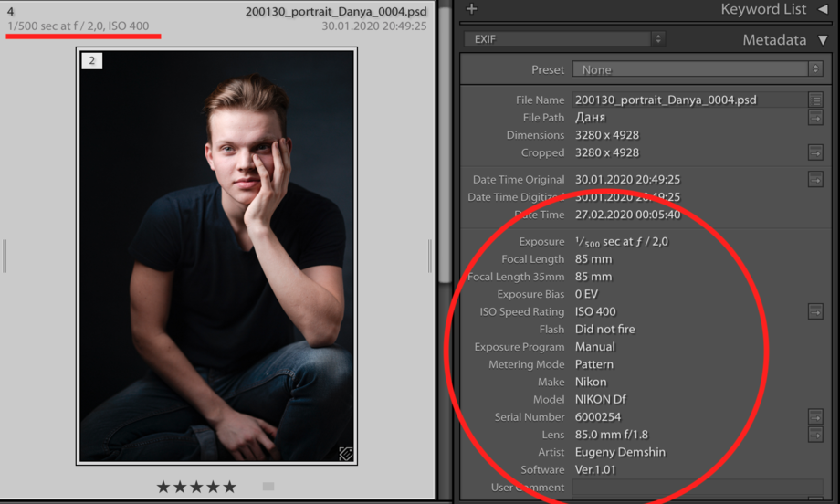Set rating to one star
Viewport: 840px width, 504px height.
point(163,487)
